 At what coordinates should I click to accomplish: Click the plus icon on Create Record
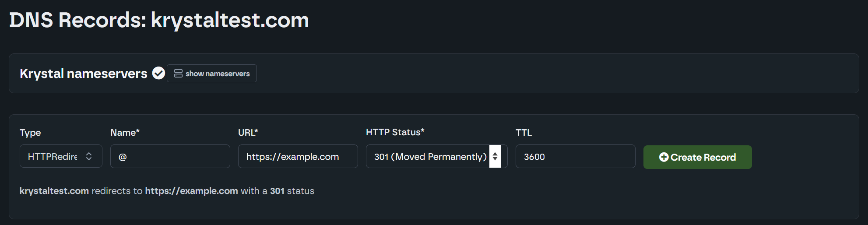(x=664, y=157)
